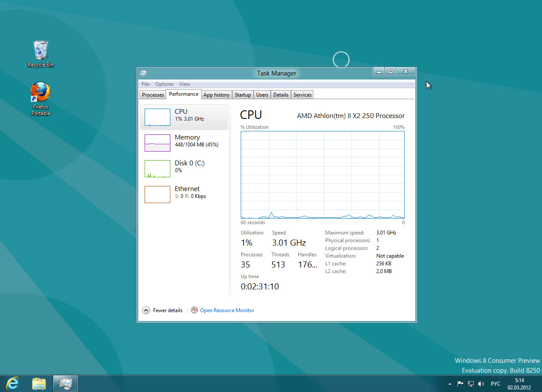Open Resource Monitor link
Viewport: 542px width, 392px height.
tap(227, 310)
